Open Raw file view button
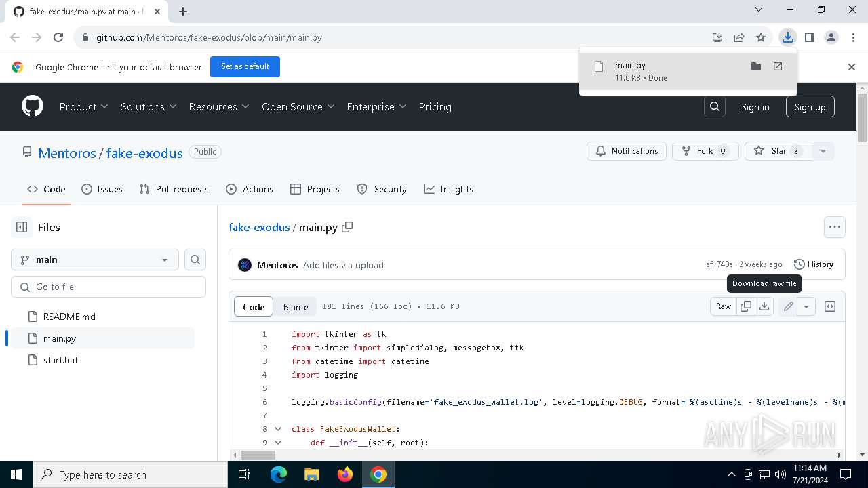 (x=724, y=306)
